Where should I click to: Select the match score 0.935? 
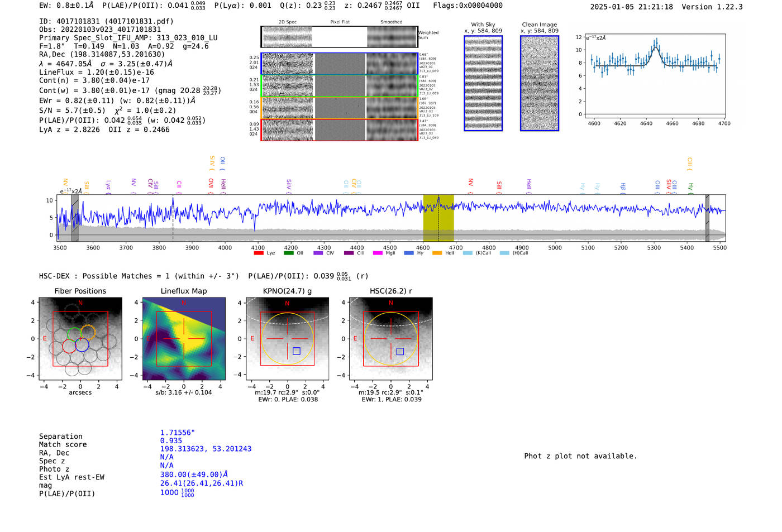(x=171, y=441)
